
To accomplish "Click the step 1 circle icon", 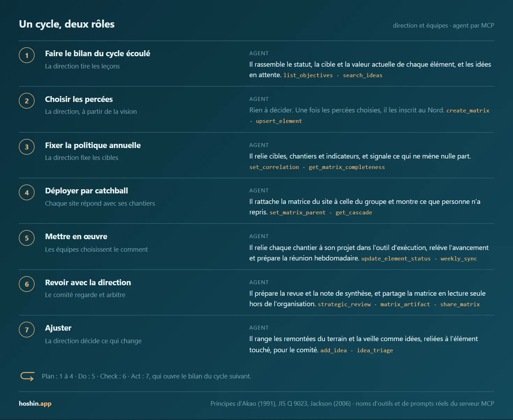I will pos(27,55).
